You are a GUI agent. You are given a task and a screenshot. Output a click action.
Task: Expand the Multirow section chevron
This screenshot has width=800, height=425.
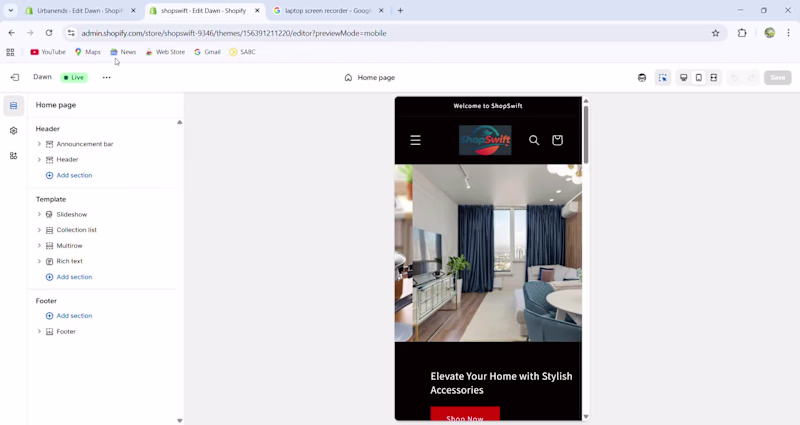pyautogui.click(x=39, y=245)
